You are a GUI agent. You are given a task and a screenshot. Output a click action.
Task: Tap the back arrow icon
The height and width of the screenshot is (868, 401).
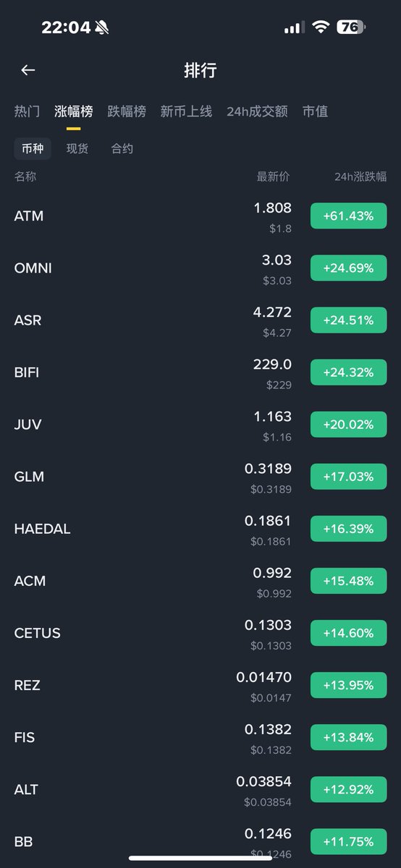28,70
